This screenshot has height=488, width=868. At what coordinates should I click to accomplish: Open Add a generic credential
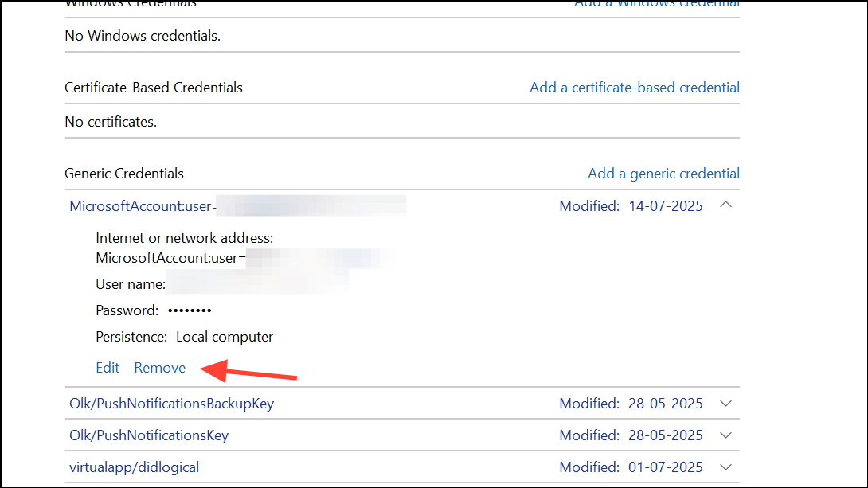(663, 173)
